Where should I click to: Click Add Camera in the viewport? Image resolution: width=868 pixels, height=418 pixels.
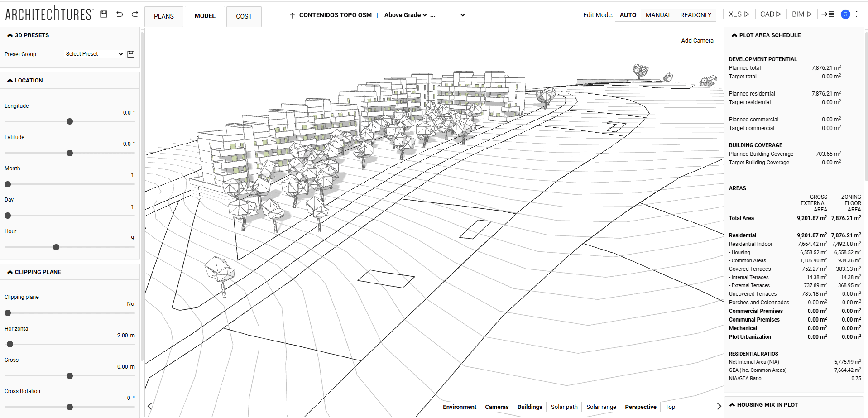pos(697,40)
